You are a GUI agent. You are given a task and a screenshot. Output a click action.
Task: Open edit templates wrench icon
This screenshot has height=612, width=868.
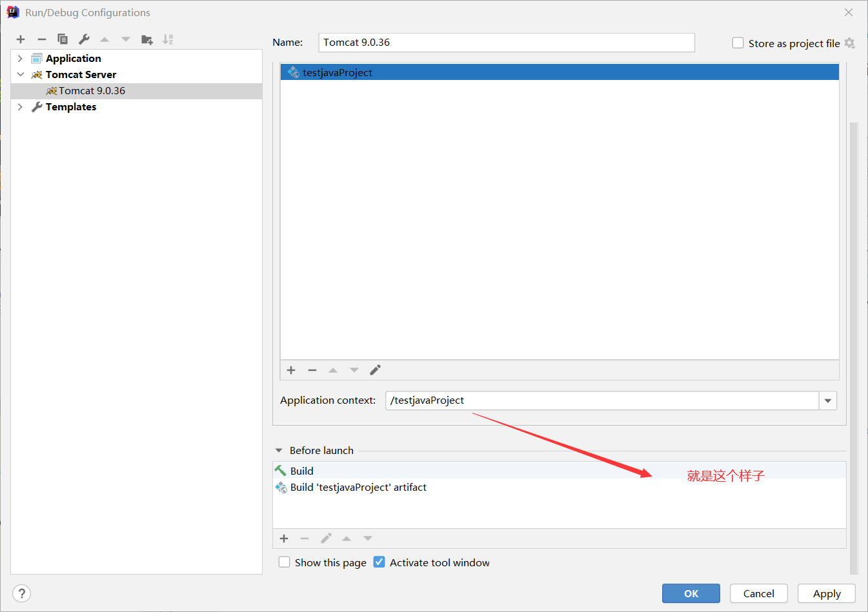[x=84, y=39]
